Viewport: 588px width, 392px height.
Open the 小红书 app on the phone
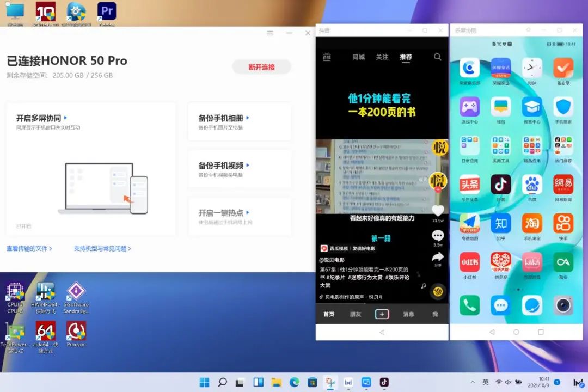pos(469,262)
